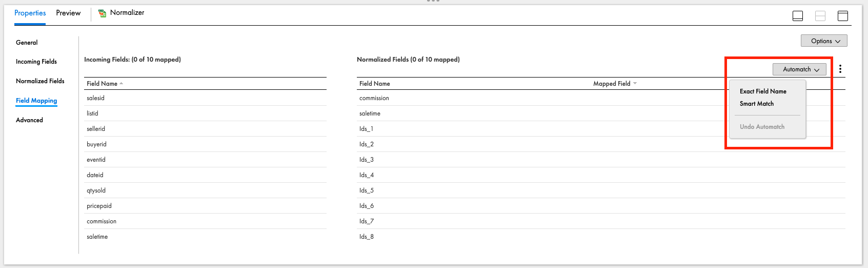
Task: Select Undo Automatch menu entry
Action: click(762, 127)
